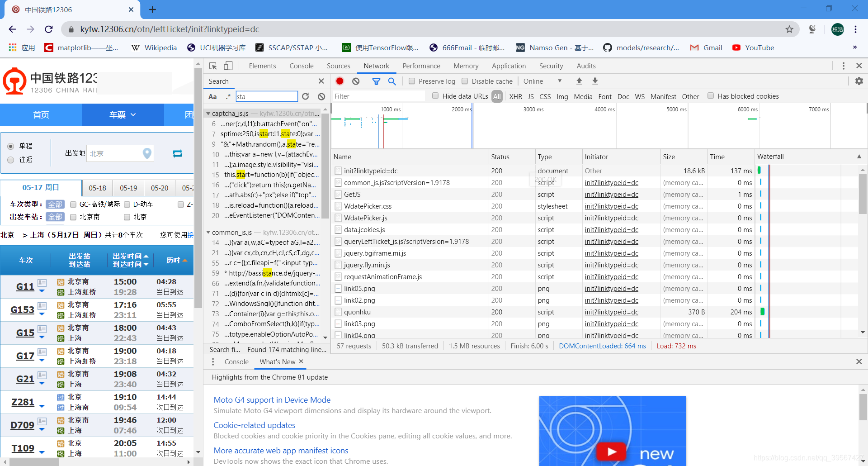
Task: Click the export HAR download icon
Action: click(x=595, y=81)
